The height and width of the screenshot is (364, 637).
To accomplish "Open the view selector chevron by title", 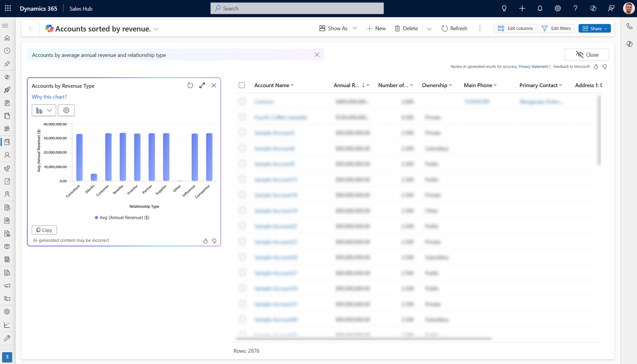I will click(x=156, y=29).
